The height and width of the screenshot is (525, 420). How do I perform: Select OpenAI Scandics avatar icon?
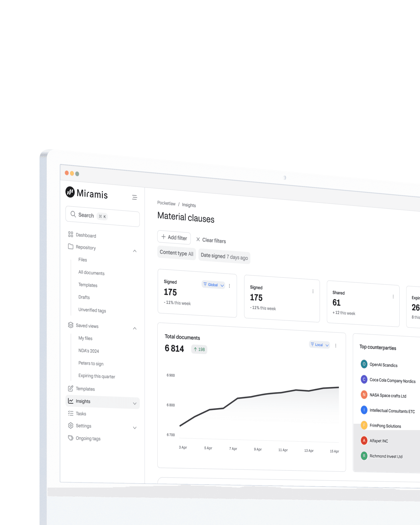click(364, 364)
